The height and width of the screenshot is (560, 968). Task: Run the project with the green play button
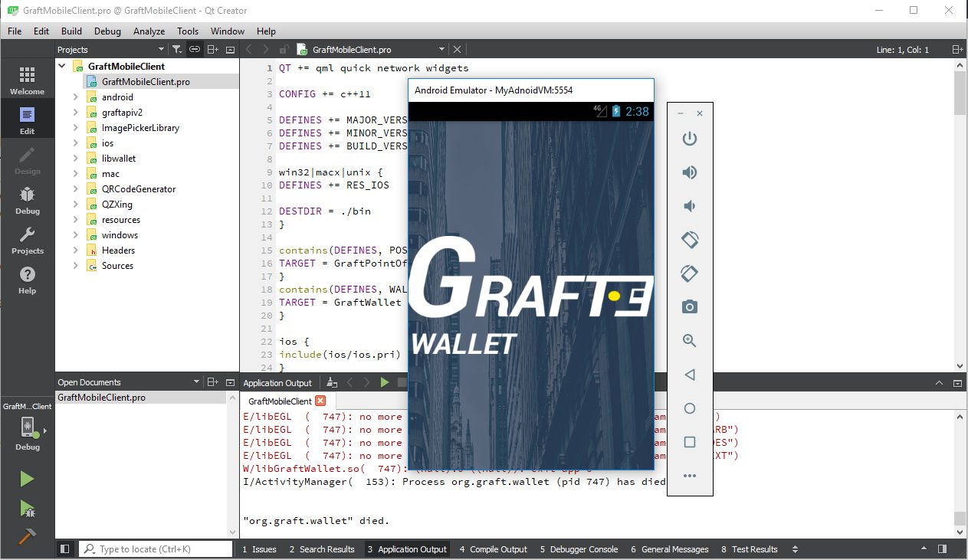click(x=25, y=479)
